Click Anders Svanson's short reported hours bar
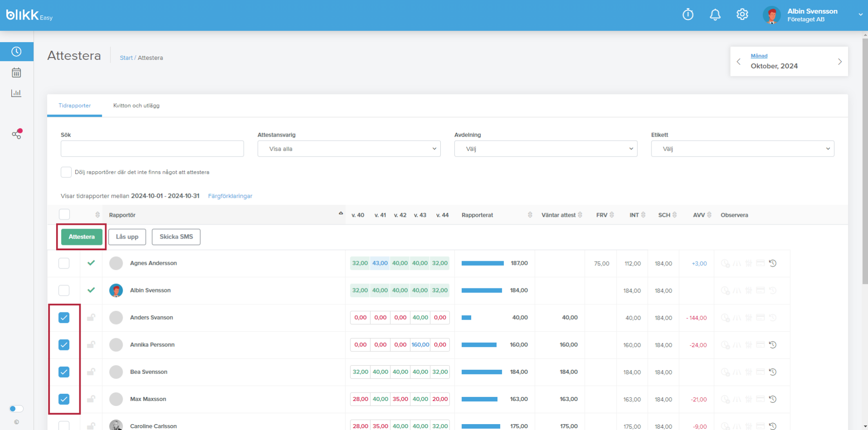This screenshot has width=868, height=430. click(x=466, y=318)
